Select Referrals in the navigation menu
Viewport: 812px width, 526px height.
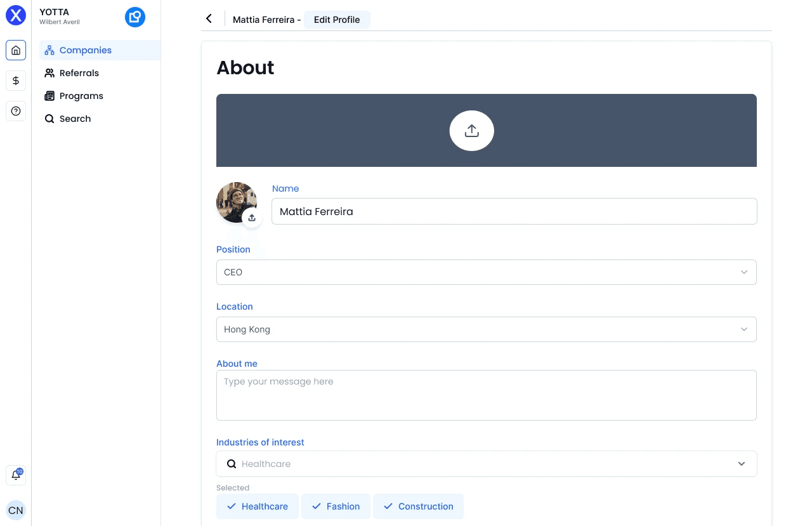point(79,73)
